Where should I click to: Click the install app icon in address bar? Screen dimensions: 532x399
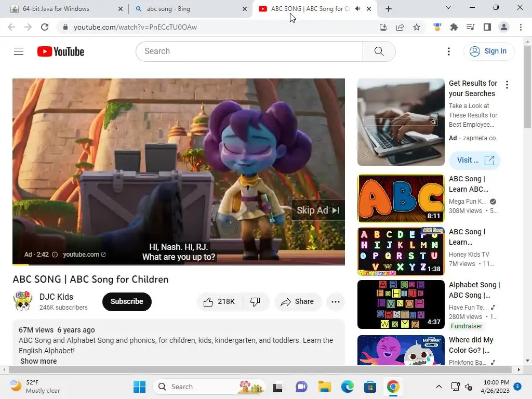(x=383, y=27)
